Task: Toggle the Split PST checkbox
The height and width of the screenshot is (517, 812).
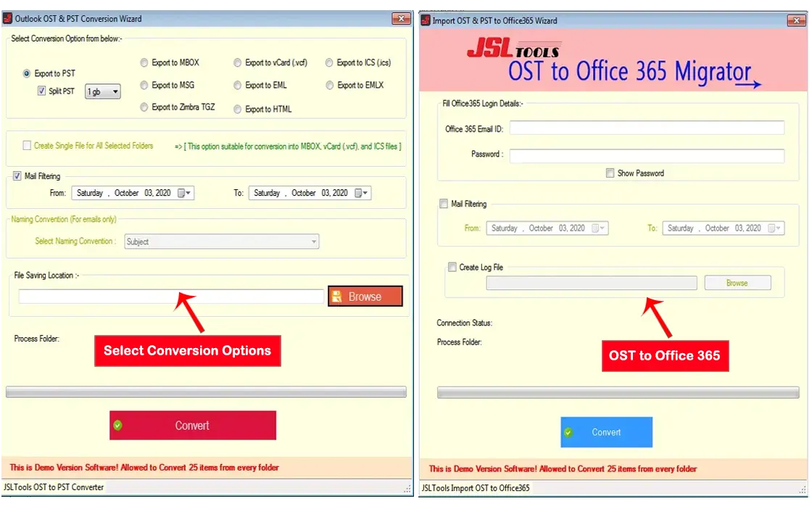Action: [42, 91]
